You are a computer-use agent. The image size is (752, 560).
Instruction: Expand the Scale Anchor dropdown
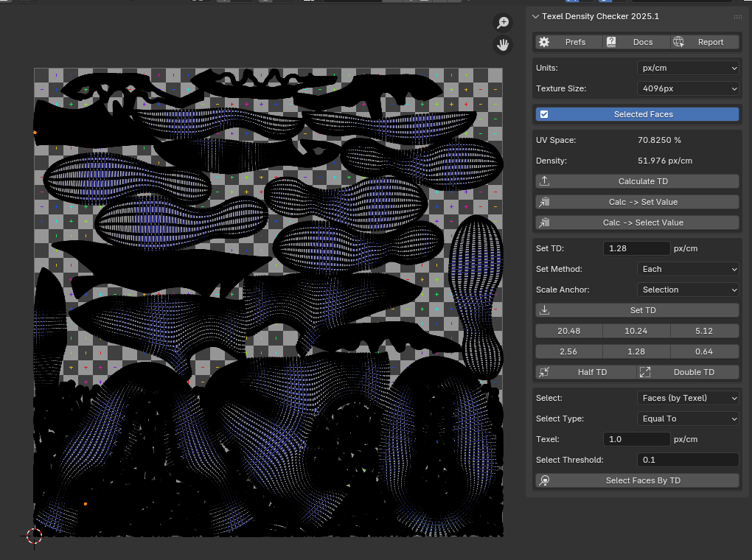coord(687,290)
